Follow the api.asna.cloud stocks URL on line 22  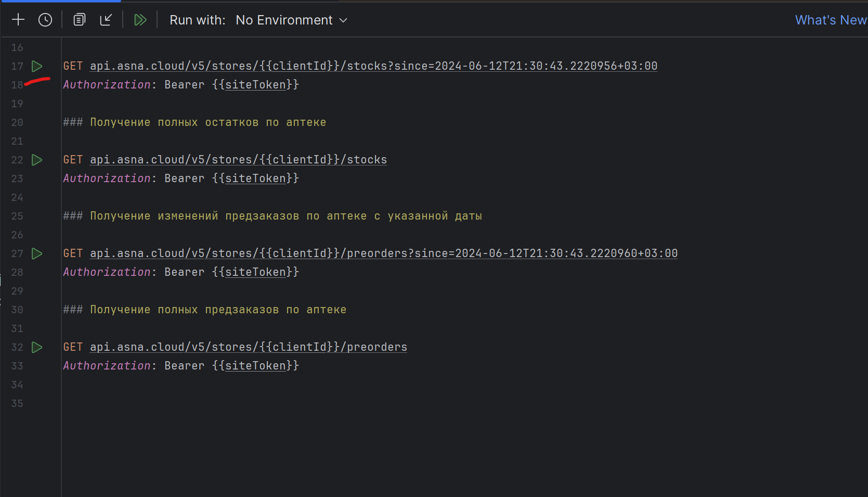pyautogui.click(x=238, y=160)
